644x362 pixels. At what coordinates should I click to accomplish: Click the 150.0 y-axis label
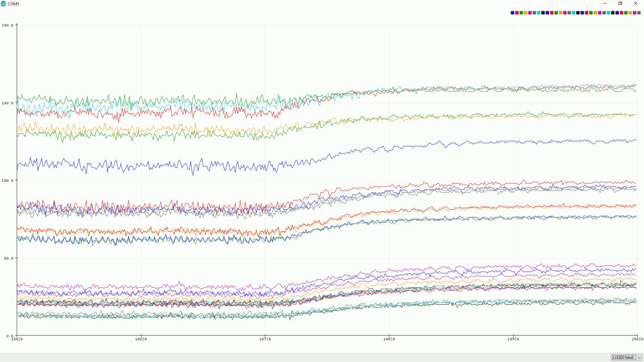(x=8, y=102)
